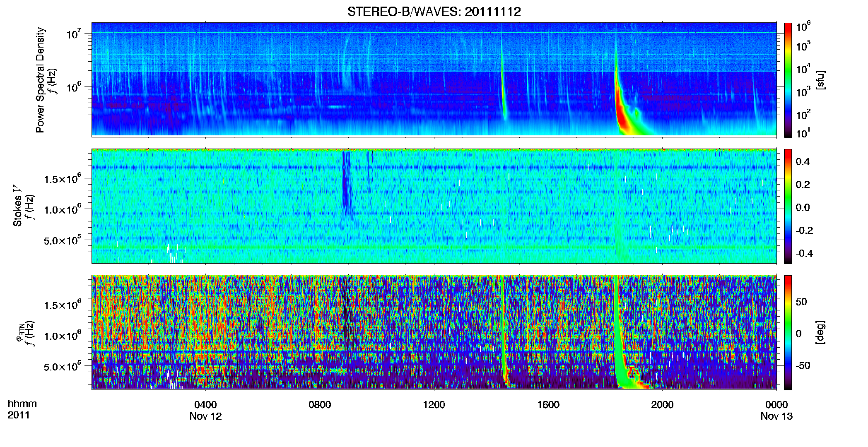Viewport: 868px width, 447px height.
Task: Select the 1600 time tick label
Action: 548,404
